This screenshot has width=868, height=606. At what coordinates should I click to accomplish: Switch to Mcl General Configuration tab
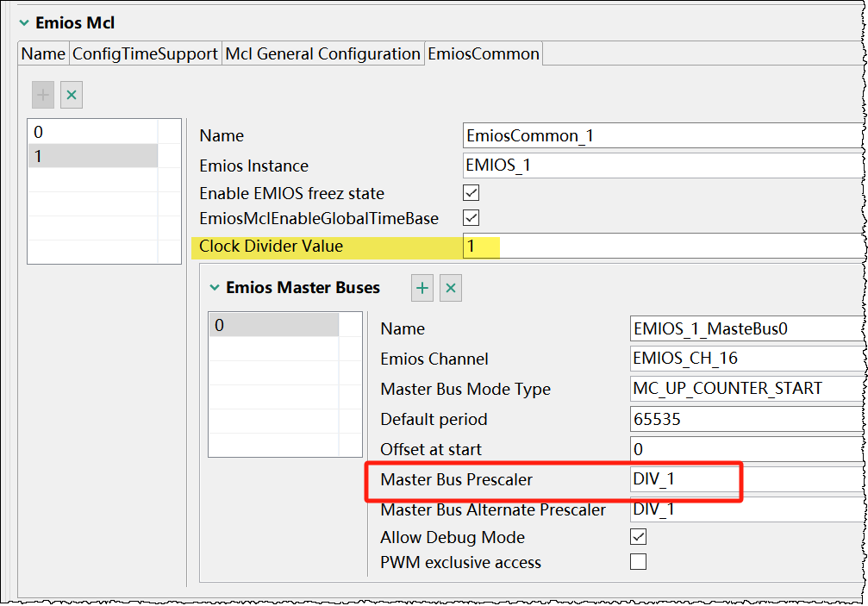point(322,53)
